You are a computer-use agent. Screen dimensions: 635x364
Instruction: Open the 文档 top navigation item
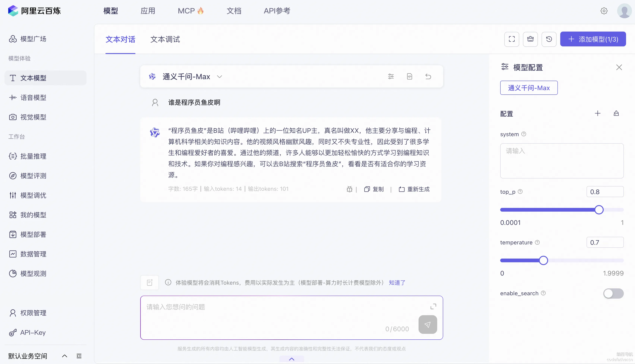(x=234, y=11)
